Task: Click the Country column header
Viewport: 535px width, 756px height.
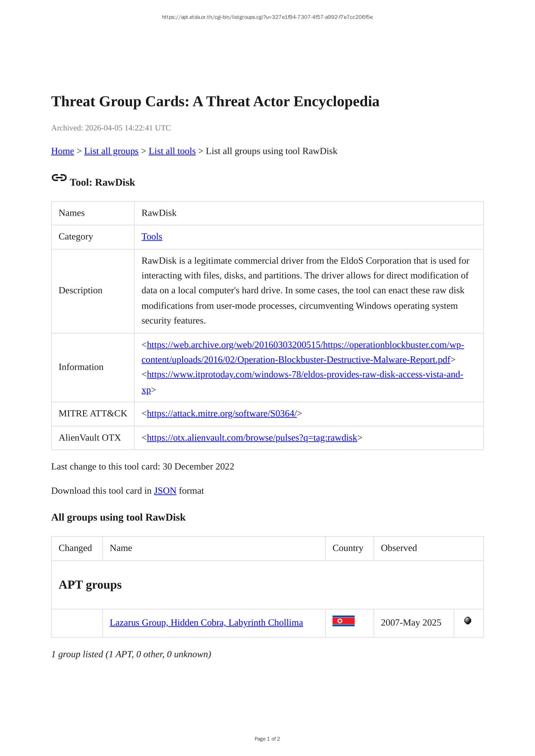Action: click(x=348, y=548)
